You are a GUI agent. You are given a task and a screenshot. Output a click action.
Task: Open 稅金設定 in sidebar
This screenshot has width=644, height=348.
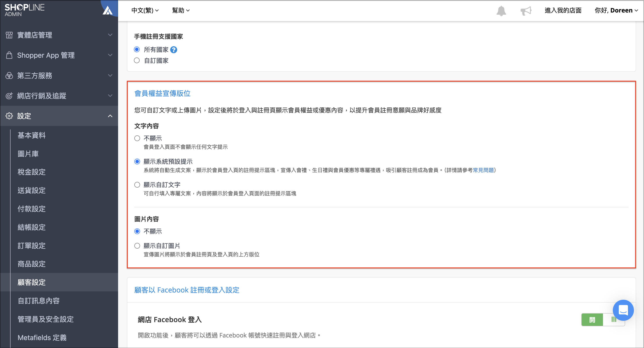coord(32,172)
